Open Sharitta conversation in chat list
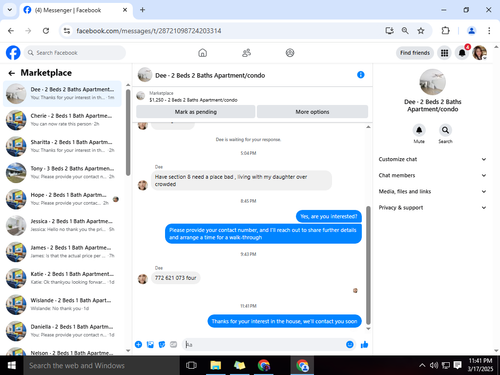This screenshot has height=375, width=500. click(62, 146)
